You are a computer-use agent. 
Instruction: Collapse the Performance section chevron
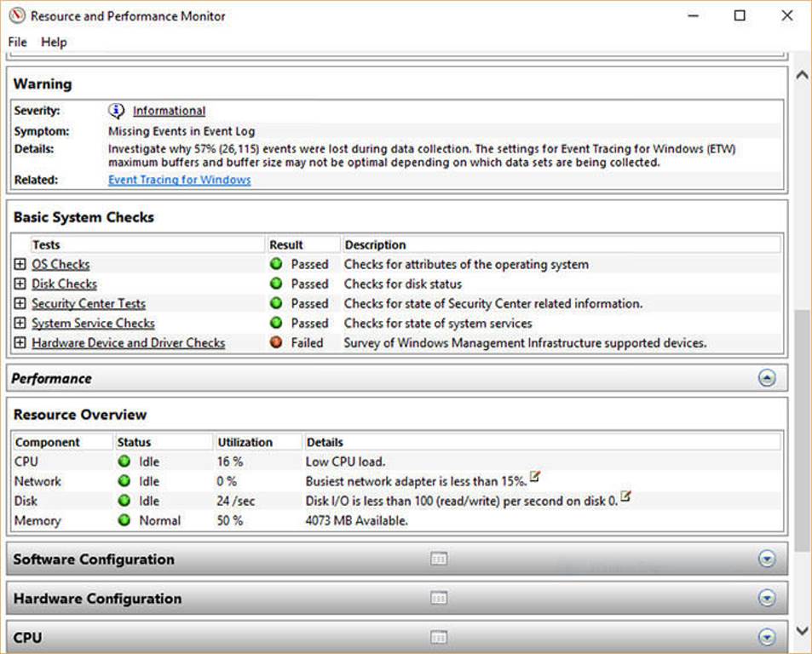(766, 377)
